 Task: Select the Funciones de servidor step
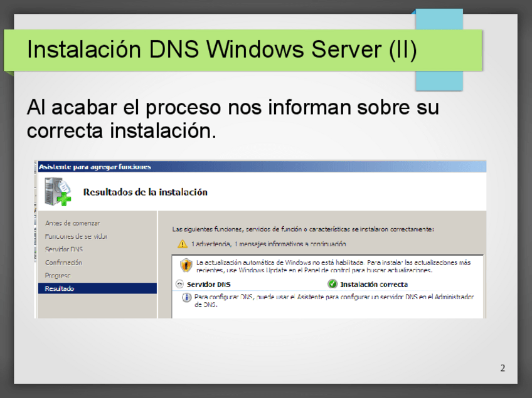coord(77,236)
